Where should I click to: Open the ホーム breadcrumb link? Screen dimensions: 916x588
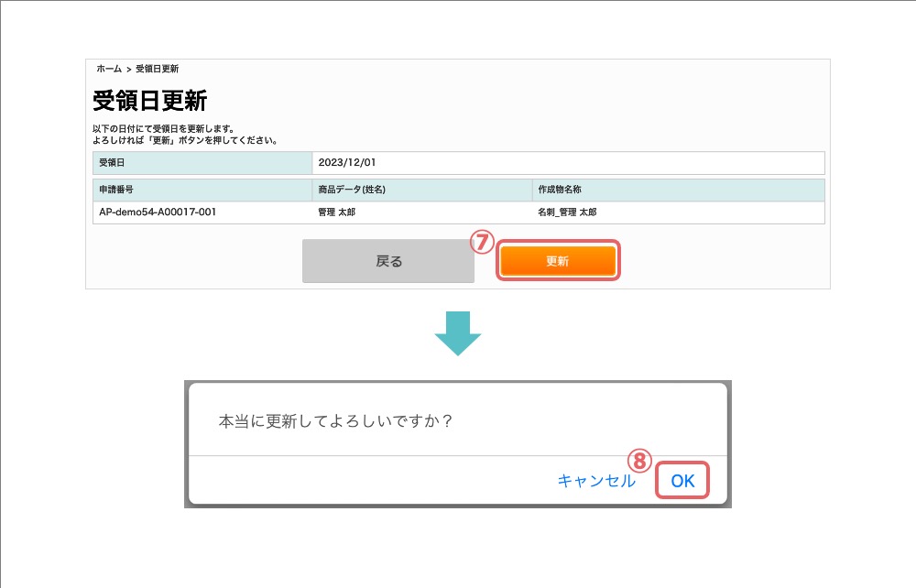click(109, 69)
